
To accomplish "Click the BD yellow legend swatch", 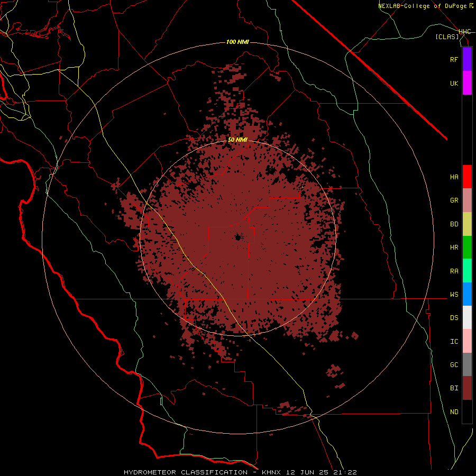I will 467,224.
